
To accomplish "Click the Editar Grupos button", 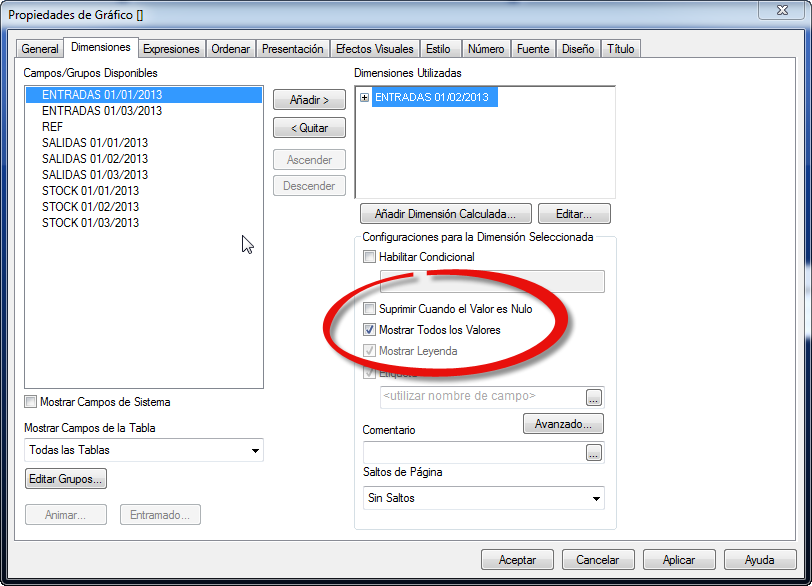I will tap(65, 478).
